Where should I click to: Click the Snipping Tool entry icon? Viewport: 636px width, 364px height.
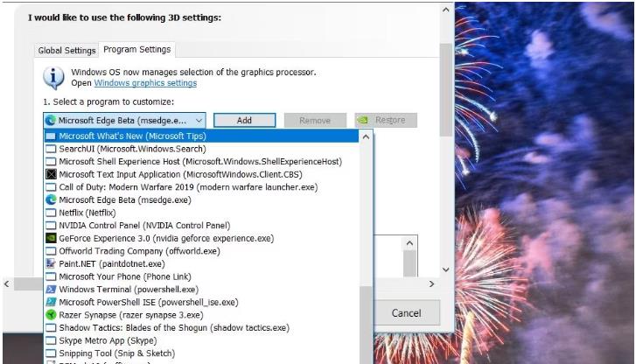[x=51, y=353]
